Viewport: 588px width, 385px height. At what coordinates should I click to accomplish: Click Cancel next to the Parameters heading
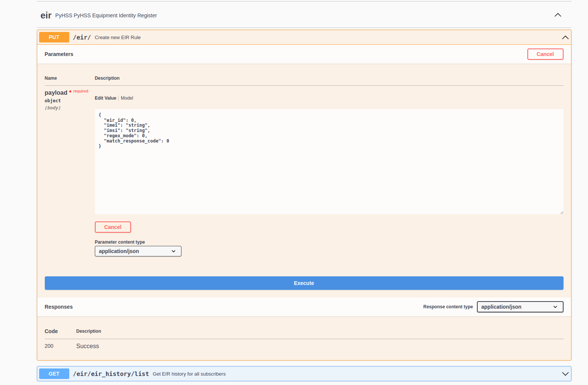545,54
